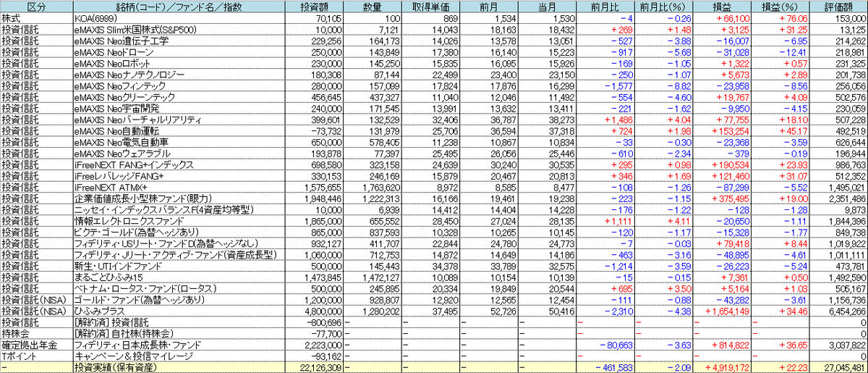Viewport: 868px width, 373px height.
Task: Select the total 評価額 value 27,045,481
Action: 838,367
